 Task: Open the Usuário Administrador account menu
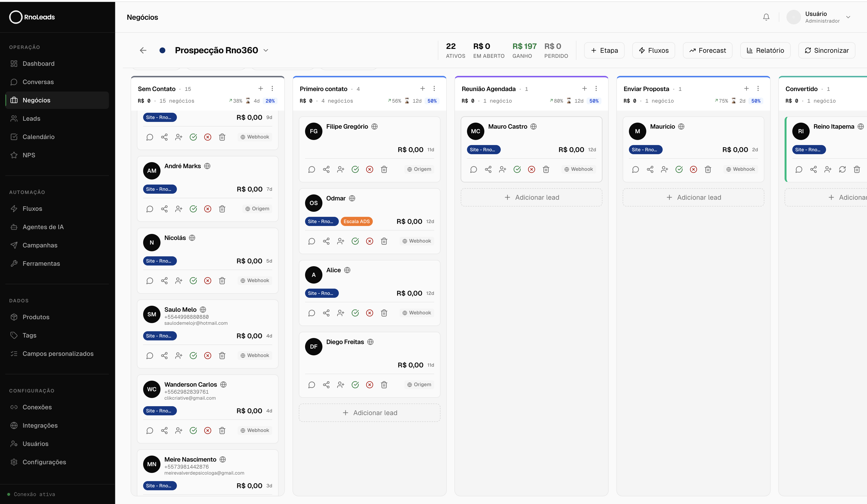819,17
